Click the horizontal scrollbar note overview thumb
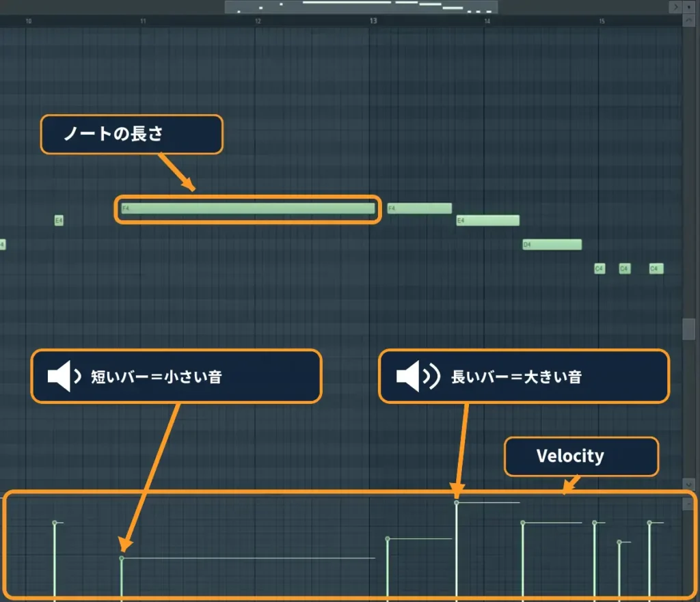 pos(361,7)
